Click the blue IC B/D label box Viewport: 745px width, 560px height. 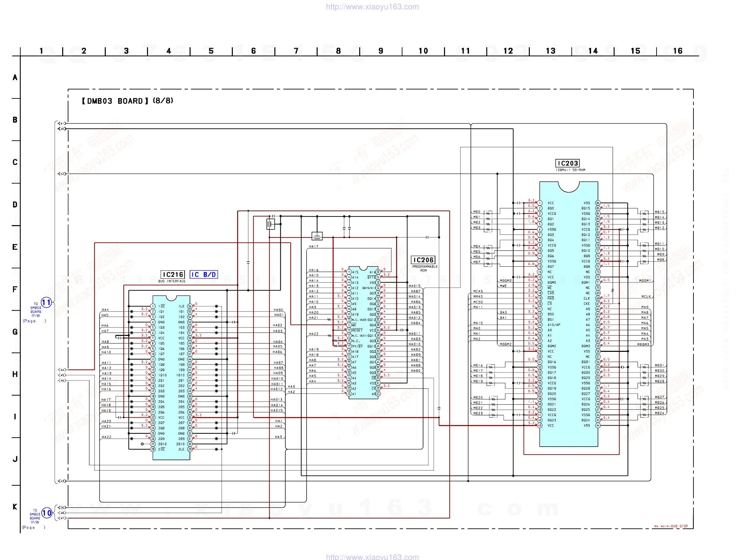(x=204, y=274)
